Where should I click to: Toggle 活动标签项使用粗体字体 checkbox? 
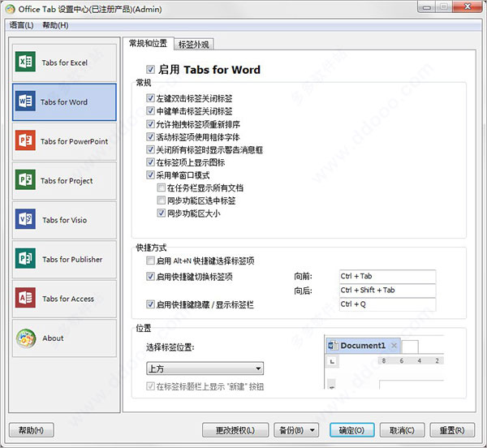(x=151, y=136)
